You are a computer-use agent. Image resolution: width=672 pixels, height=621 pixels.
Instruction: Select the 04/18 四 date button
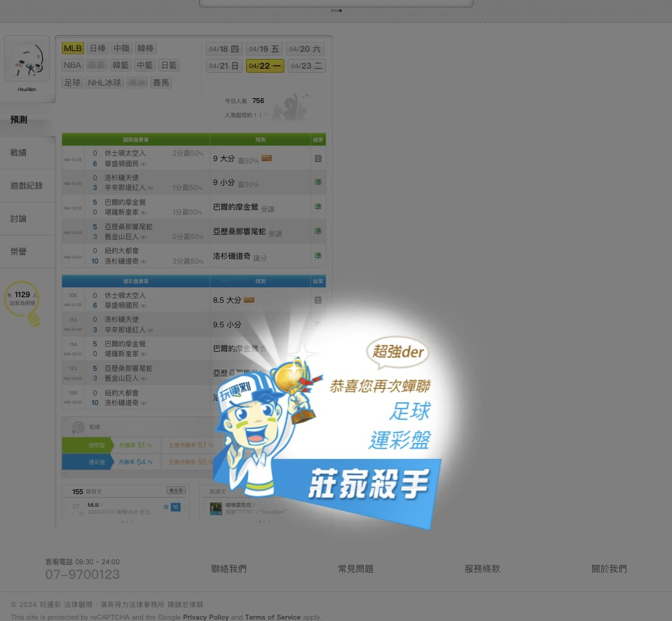pos(224,49)
